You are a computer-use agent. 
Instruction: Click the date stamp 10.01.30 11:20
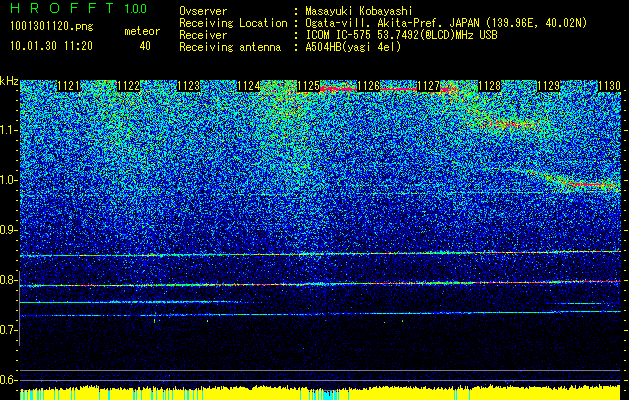coord(51,46)
